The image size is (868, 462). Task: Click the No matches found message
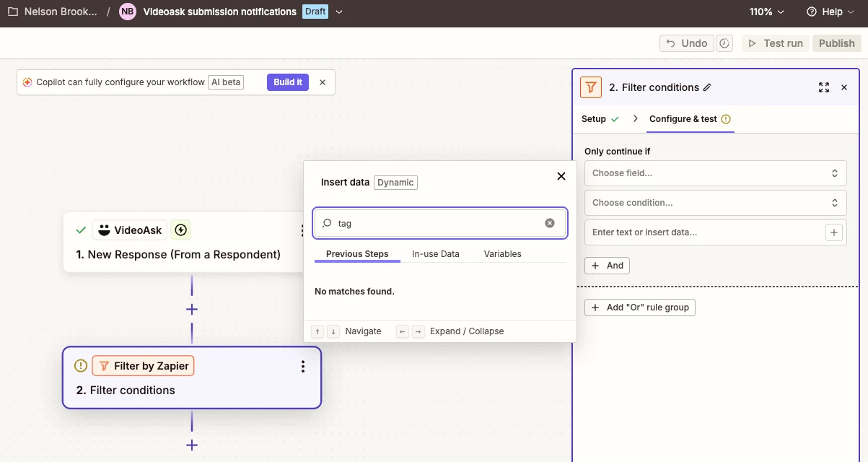(x=354, y=292)
